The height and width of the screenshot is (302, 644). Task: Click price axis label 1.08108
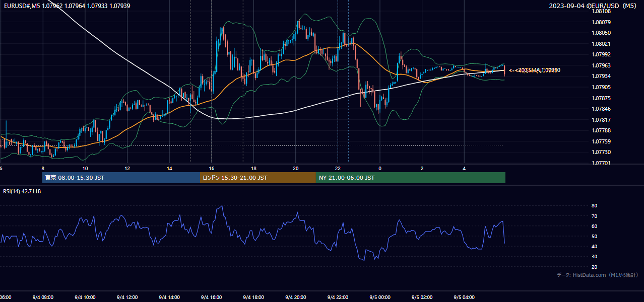(x=602, y=11)
